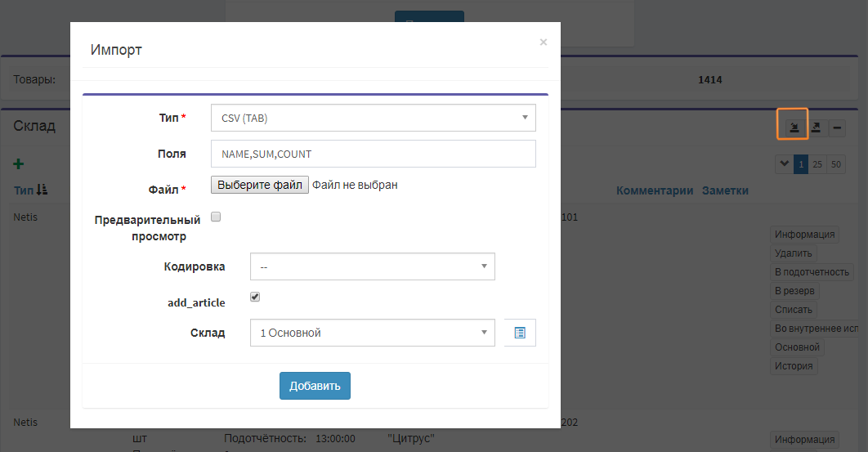Enable the Предварительный просмотр checkbox

[216, 217]
